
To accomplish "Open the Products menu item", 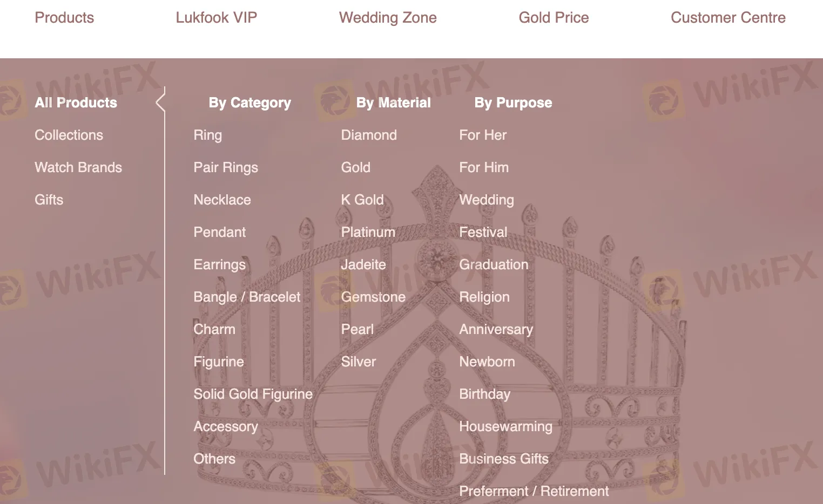I will 64,17.
